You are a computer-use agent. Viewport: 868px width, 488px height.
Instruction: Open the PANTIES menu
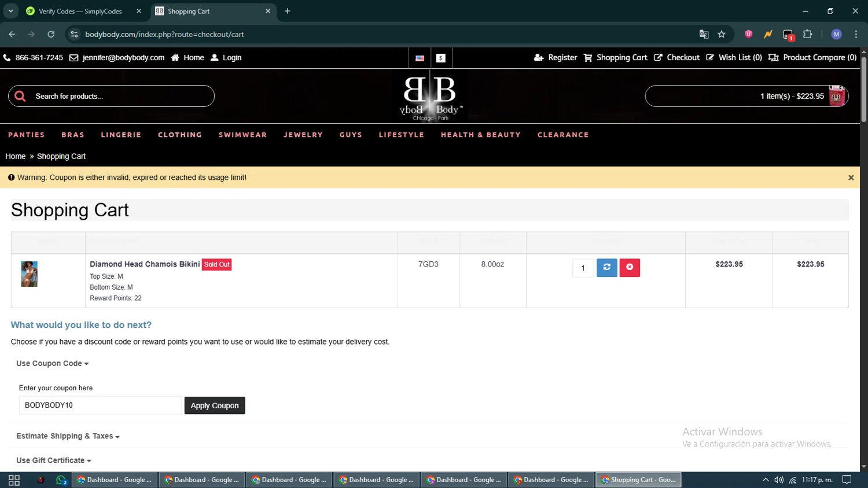click(27, 135)
